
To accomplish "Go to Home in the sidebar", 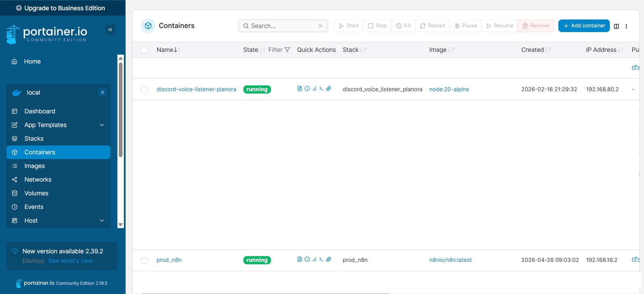I will tap(58, 61).
